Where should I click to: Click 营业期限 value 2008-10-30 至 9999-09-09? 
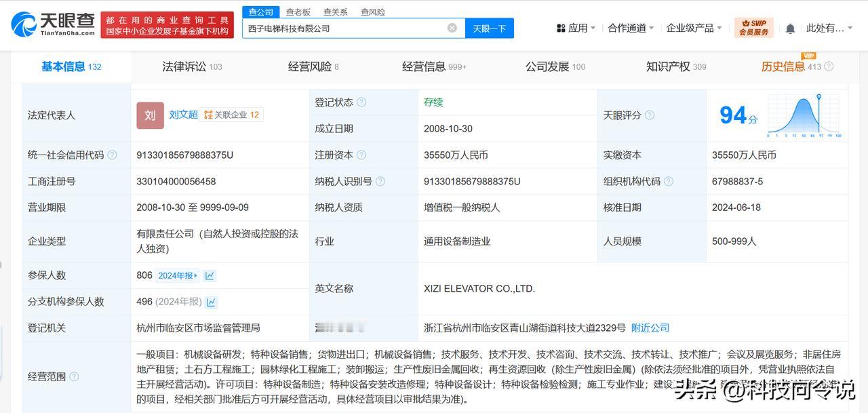click(x=193, y=208)
